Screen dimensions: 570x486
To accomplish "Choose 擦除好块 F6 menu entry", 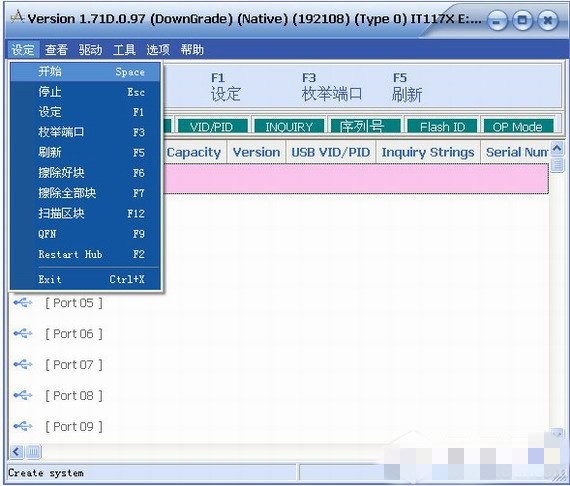I will (x=85, y=173).
